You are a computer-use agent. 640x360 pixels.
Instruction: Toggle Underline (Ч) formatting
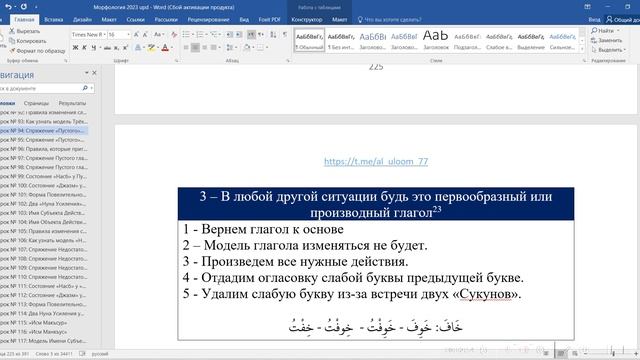(93, 48)
